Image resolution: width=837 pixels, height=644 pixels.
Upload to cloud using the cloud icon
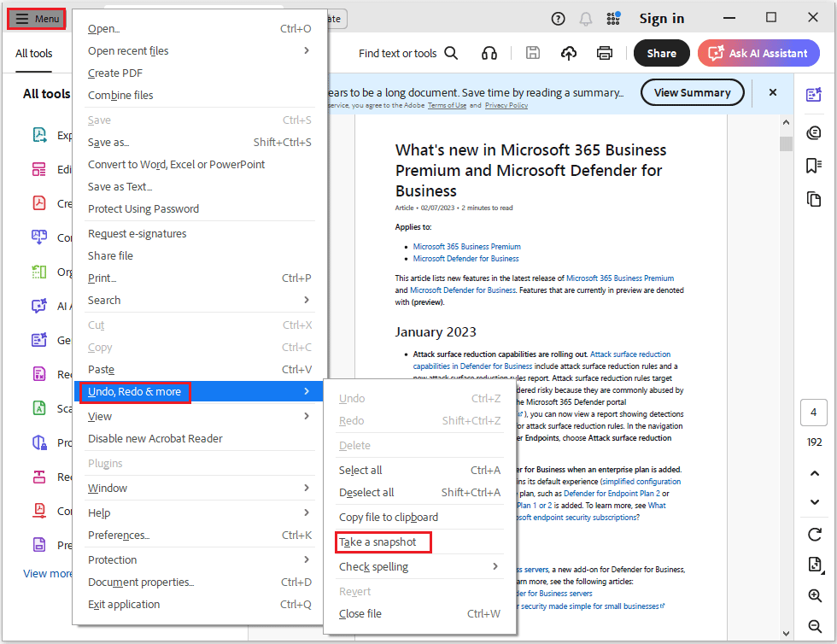click(x=569, y=52)
